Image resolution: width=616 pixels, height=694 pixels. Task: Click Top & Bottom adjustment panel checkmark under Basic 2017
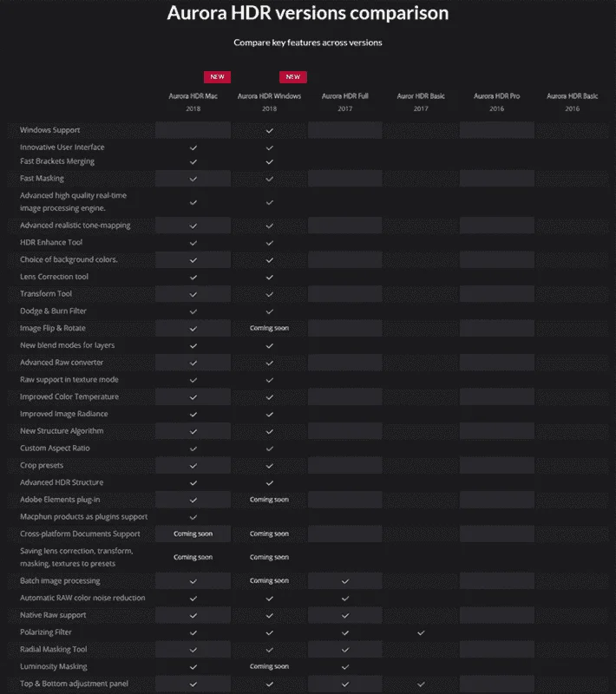pos(421,684)
